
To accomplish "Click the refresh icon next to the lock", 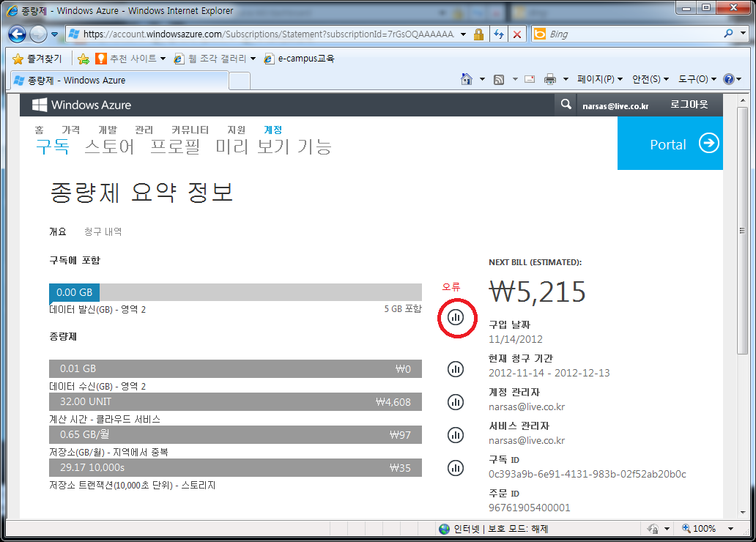I will pos(499,34).
